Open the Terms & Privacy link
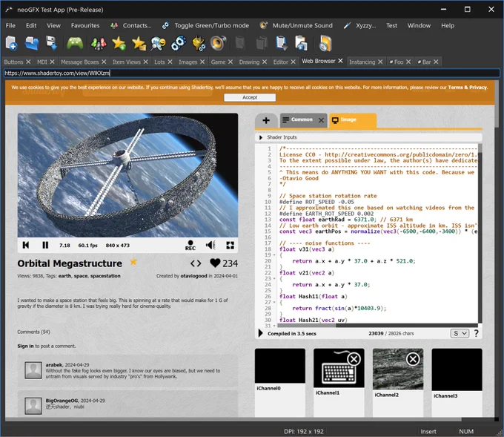Viewport: 504px width, 437px height. (x=468, y=88)
